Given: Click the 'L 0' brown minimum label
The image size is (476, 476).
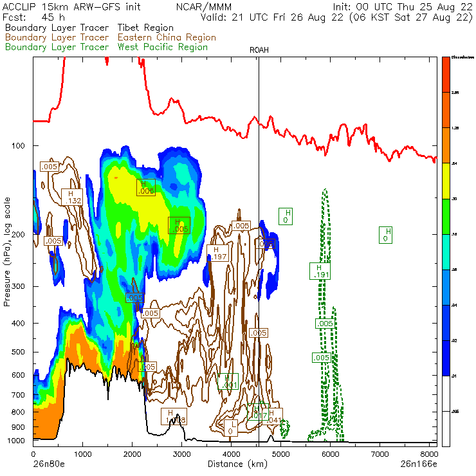Looking at the screenshot, I should coord(231,428).
